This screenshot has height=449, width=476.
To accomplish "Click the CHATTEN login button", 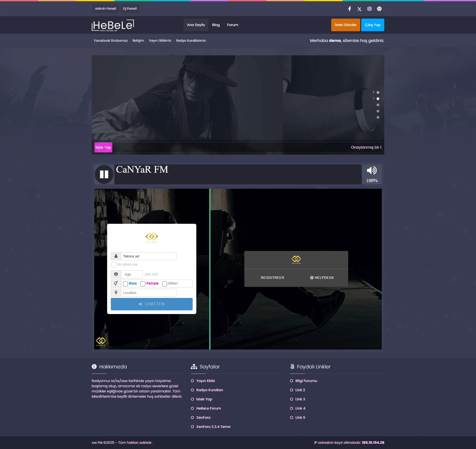I will (x=152, y=304).
